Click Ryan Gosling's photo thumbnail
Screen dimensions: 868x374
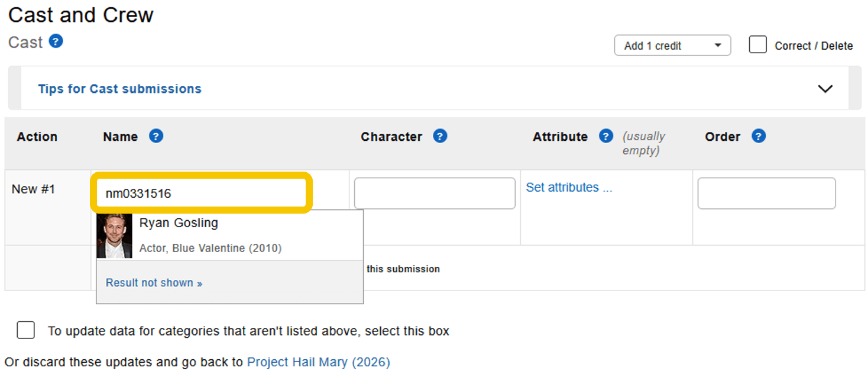[114, 236]
